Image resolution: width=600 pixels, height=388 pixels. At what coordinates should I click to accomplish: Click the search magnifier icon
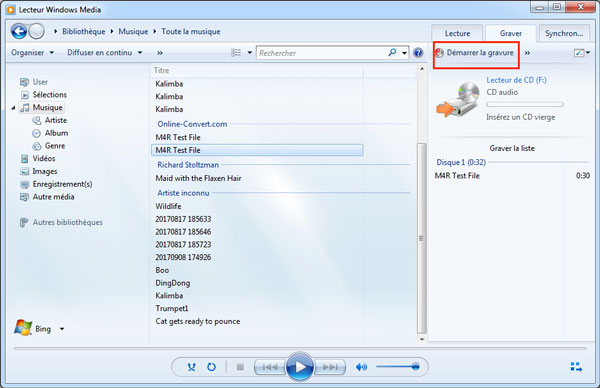click(x=392, y=52)
